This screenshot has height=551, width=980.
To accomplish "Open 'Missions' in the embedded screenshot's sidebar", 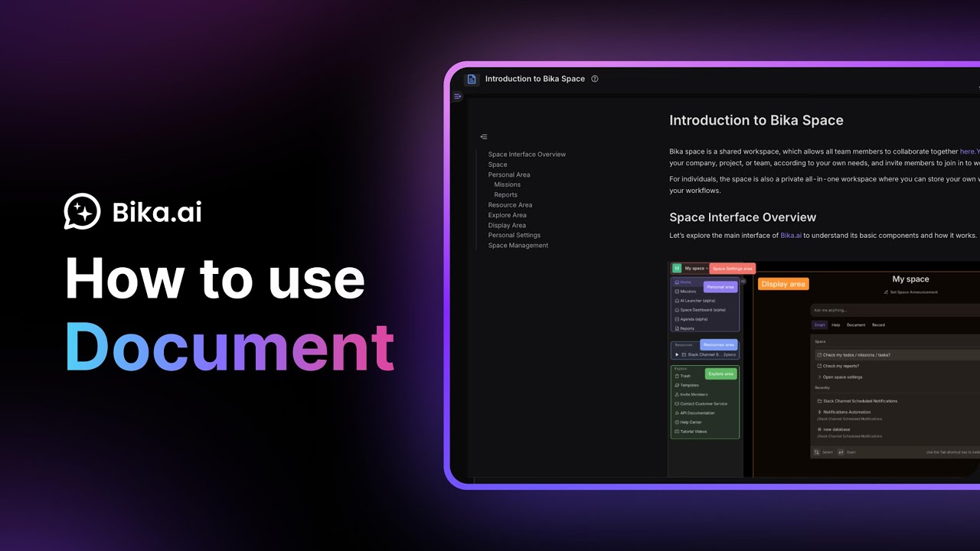I will coord(685,292).
